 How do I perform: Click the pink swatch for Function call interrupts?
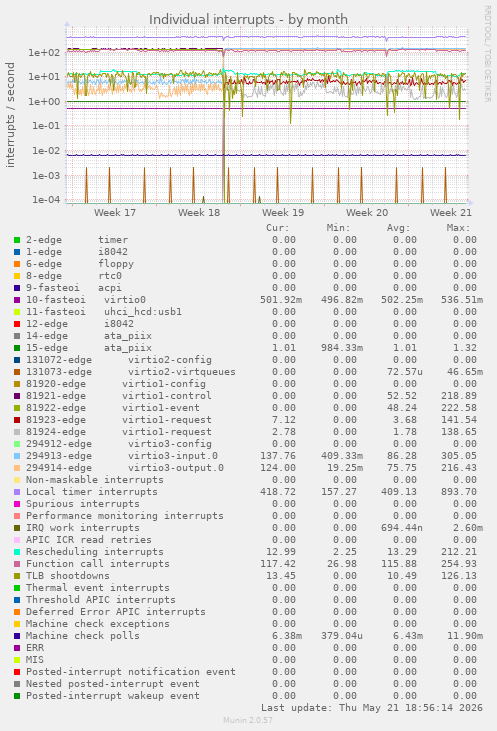17,564
